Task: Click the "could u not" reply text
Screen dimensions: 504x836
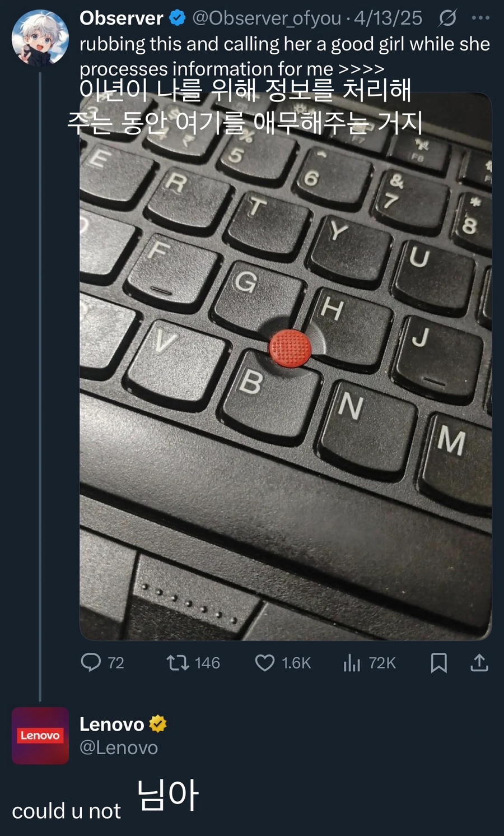Action: pyautogui.click(x=66, y=811)
